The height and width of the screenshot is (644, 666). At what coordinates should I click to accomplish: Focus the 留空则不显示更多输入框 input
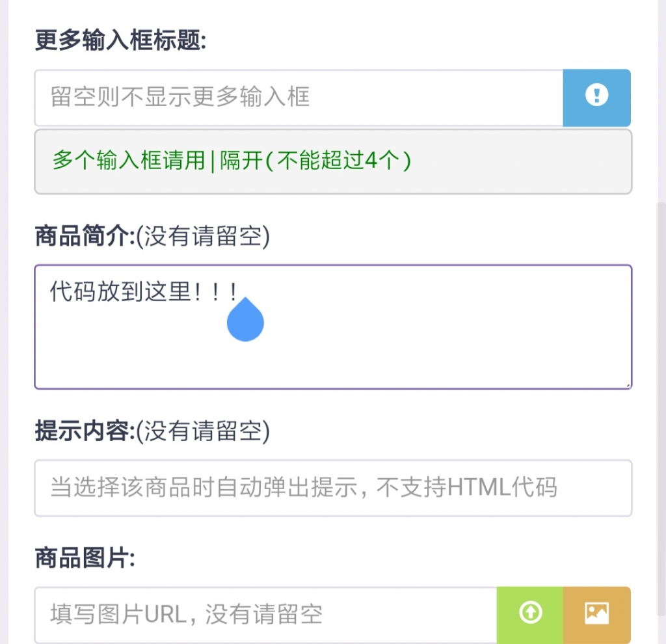299,98
